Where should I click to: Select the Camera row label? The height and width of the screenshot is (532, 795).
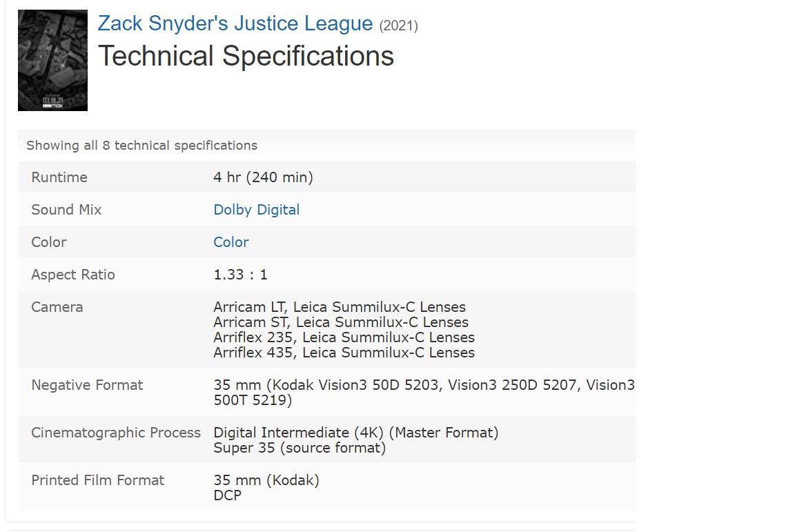coord(57,307)
